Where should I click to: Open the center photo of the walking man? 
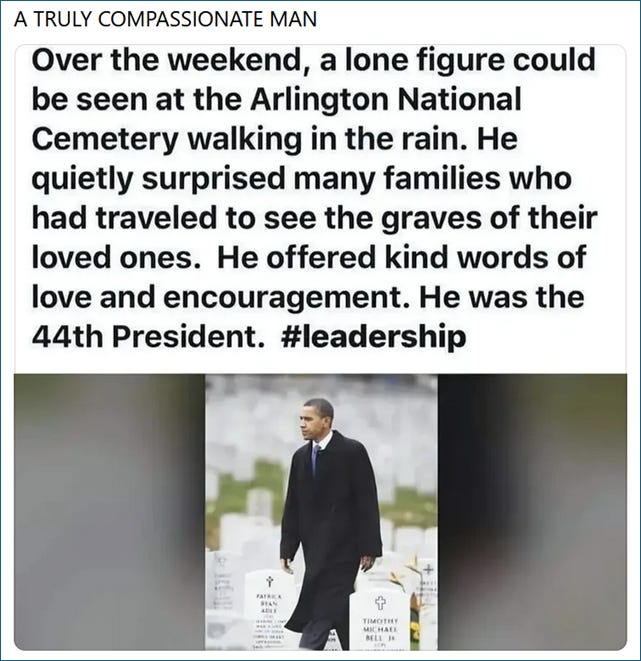pyautogui.click(x=321, y=512)
